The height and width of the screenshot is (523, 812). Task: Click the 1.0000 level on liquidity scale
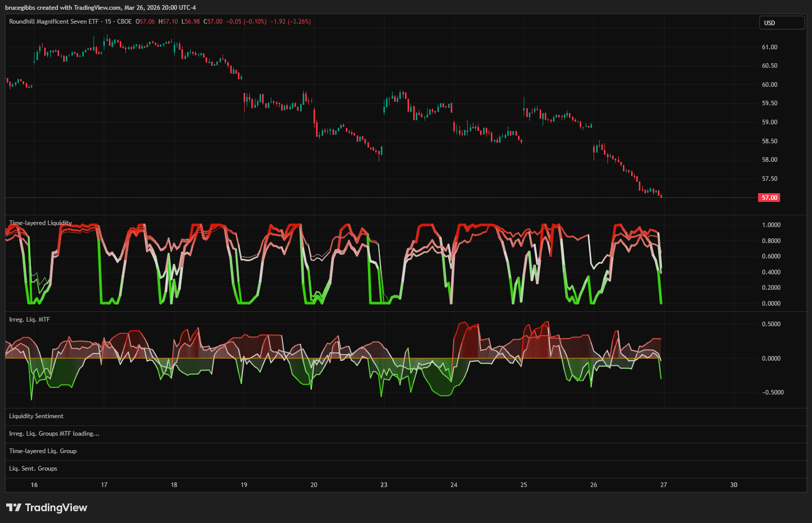(x=771, y=225)
